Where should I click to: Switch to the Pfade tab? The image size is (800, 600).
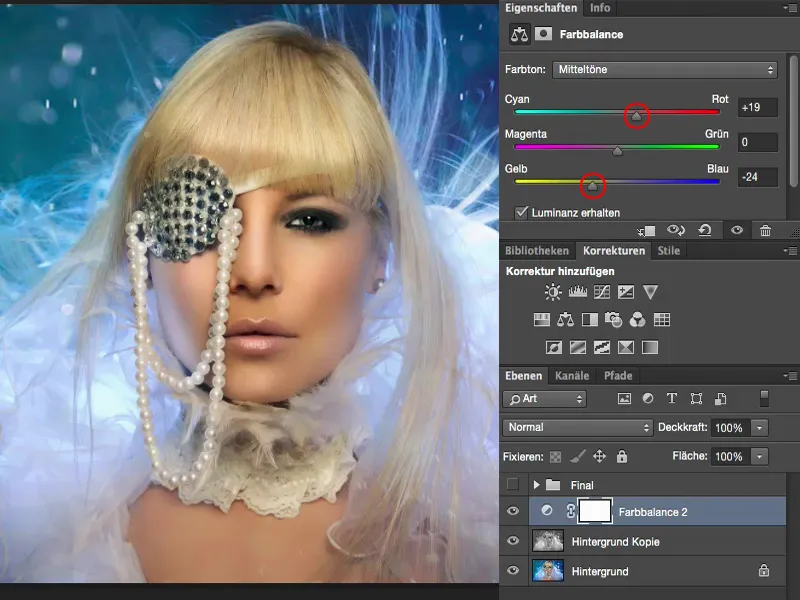(618, 376)
